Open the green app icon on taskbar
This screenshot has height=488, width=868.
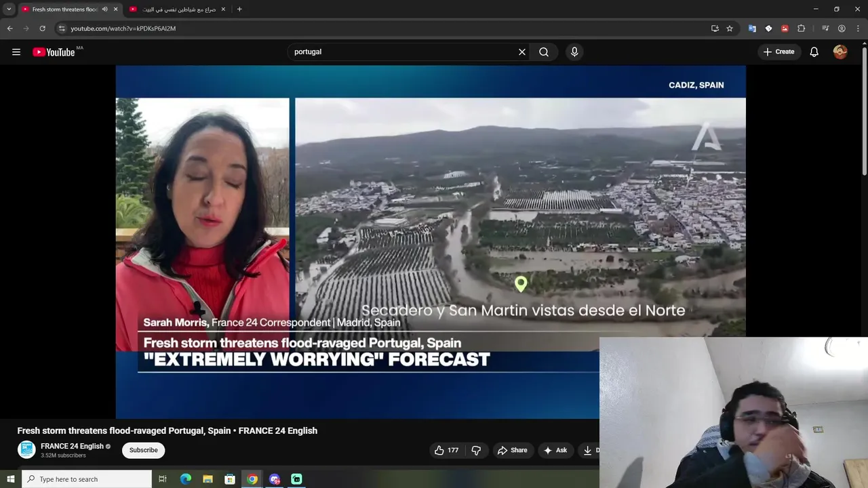tap(296, 479)
